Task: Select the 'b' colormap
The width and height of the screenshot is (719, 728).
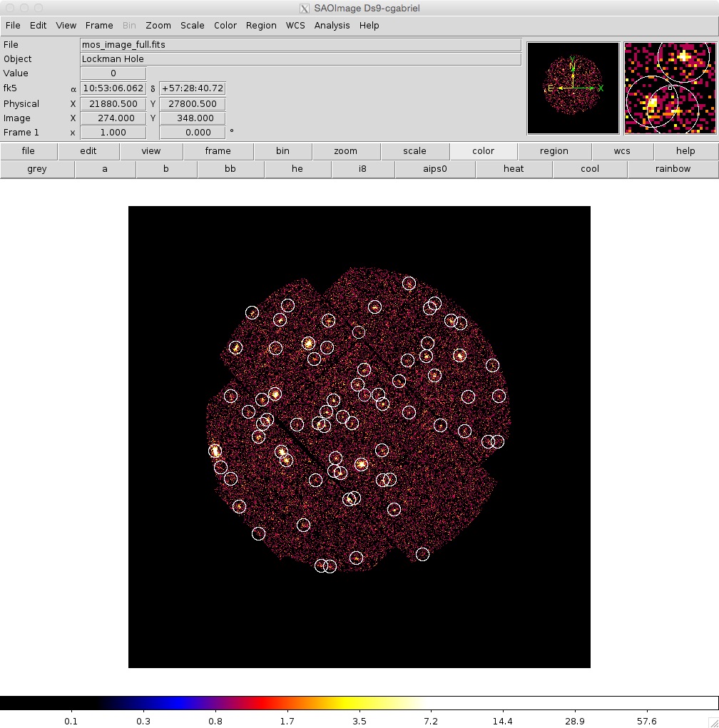Action: pyautogui.click(x=165, y=169)
